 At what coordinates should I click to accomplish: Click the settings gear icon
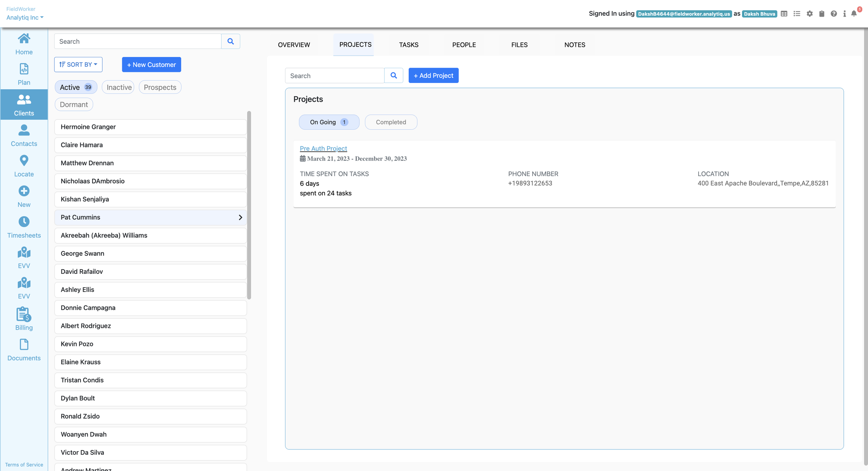coord(809,14)
